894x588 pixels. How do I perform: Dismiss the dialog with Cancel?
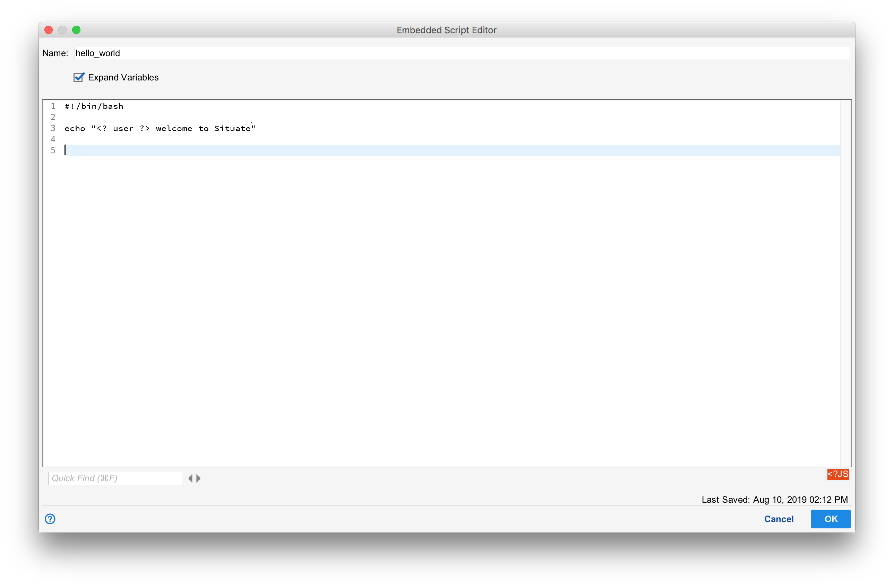(x=779, y=519)
